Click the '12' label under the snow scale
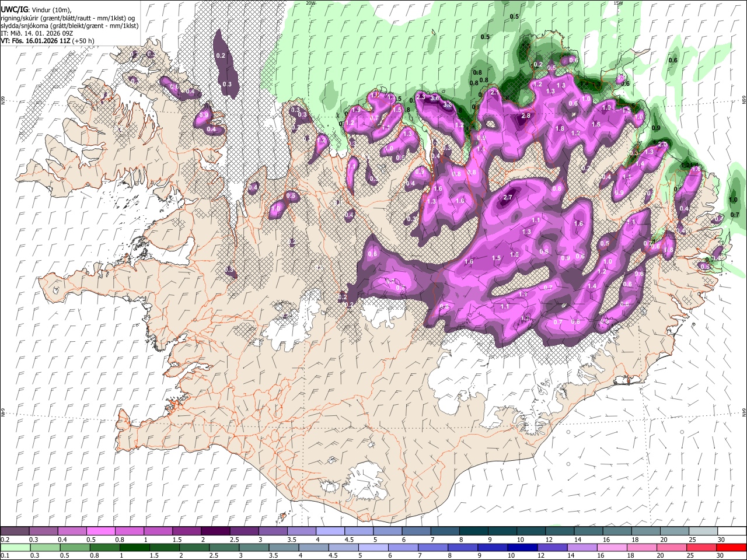This screenshot has height=560, width=747. (550, 540)
